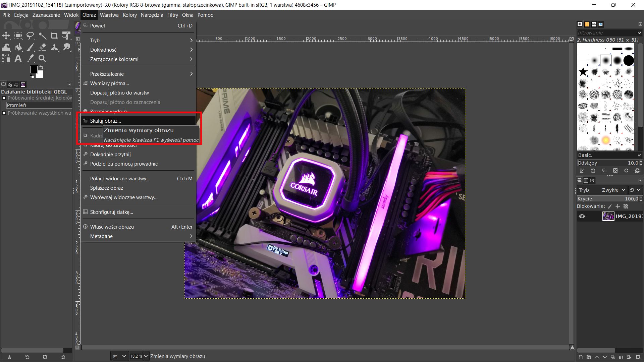Image resolution: width=644 pixels, height=362 pixels.
Task: Select the Bucket Fill tool
Action: point(18,47)
